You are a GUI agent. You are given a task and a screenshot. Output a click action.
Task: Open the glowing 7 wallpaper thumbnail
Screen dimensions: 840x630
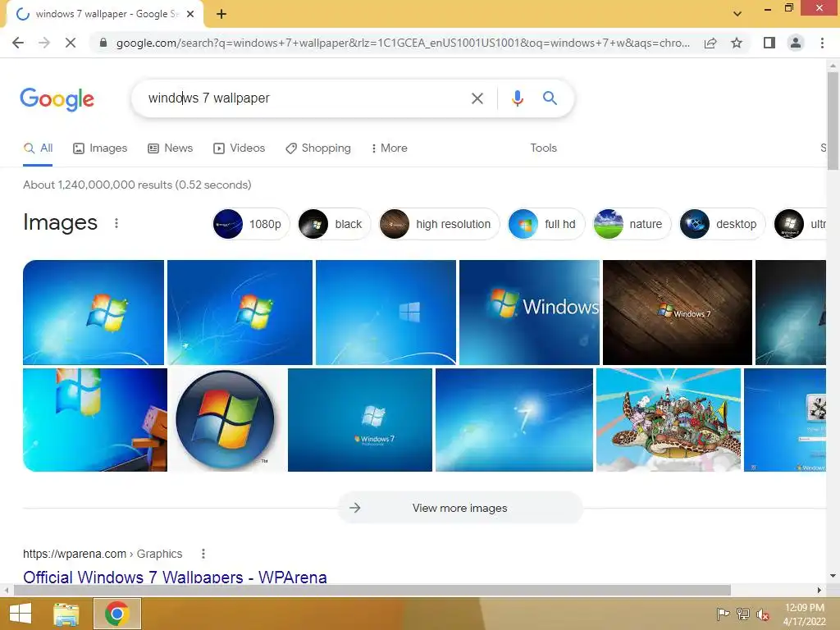coord(514,420)
